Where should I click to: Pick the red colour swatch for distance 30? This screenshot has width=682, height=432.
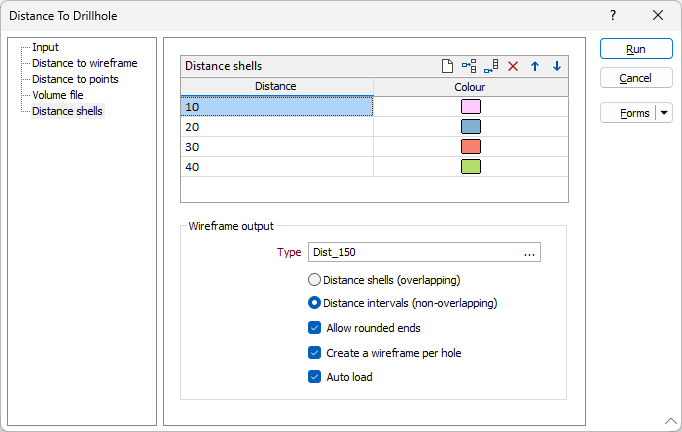tap(471, 147)
